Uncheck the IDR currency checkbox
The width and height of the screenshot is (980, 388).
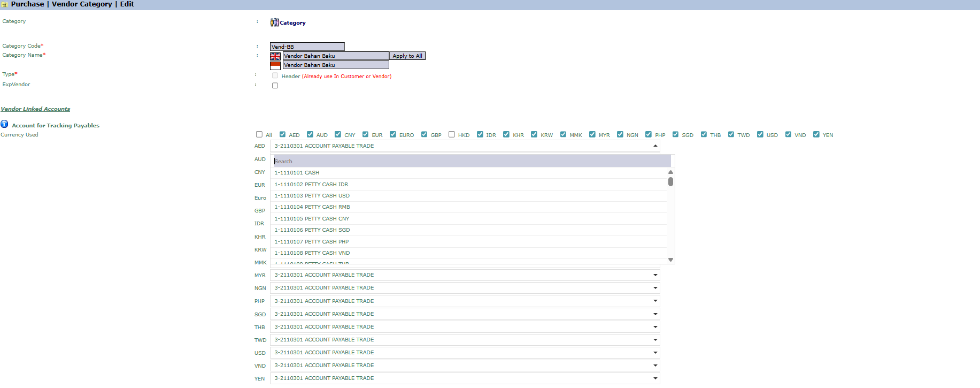click(x=480, y=134)
